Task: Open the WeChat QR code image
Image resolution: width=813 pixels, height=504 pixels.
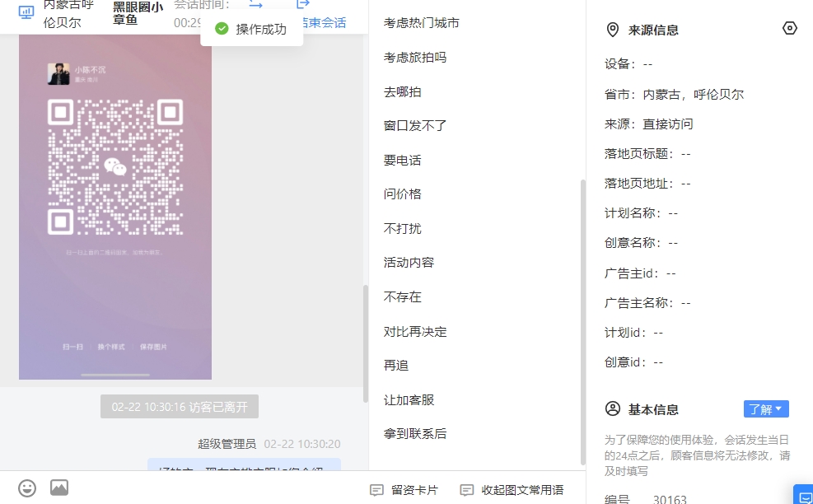Action: 115,207
